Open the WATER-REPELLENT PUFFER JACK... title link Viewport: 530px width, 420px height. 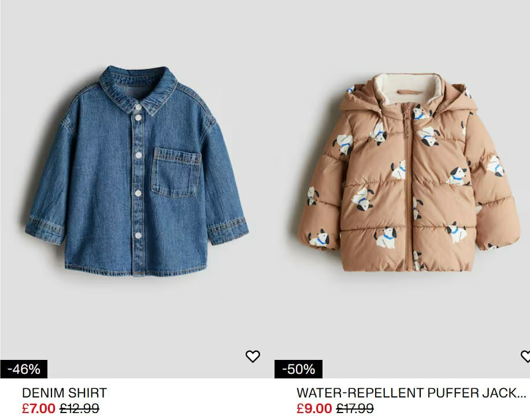coord(412,393)
